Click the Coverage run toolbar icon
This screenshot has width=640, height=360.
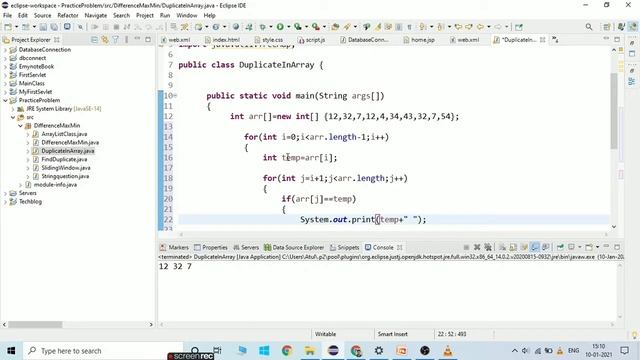298,27
